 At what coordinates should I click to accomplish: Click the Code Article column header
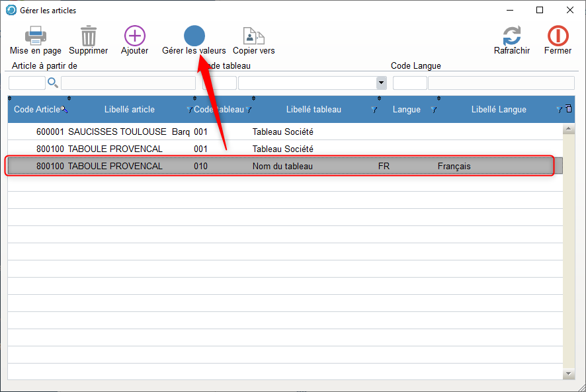pyautogui.click(x=36, y=110)
